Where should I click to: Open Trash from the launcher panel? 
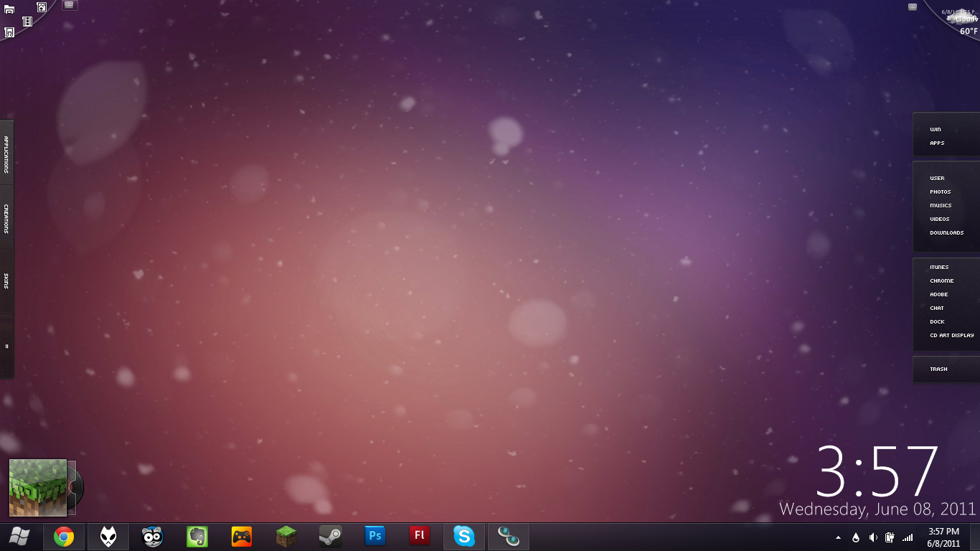938,369
